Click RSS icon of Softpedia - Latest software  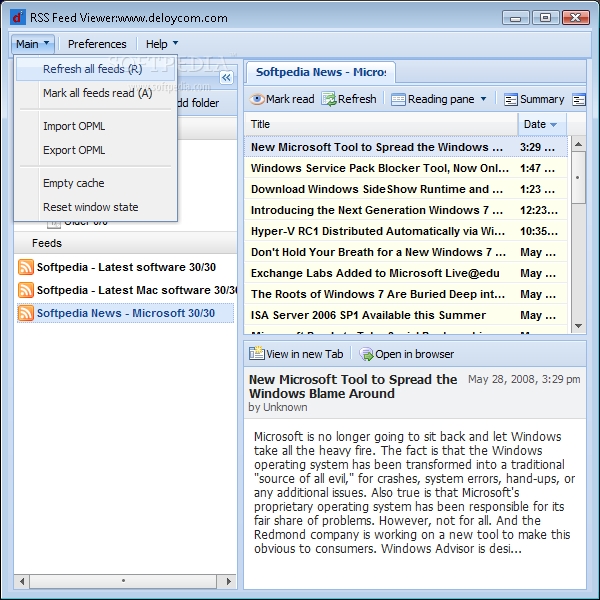pos(26,267)
